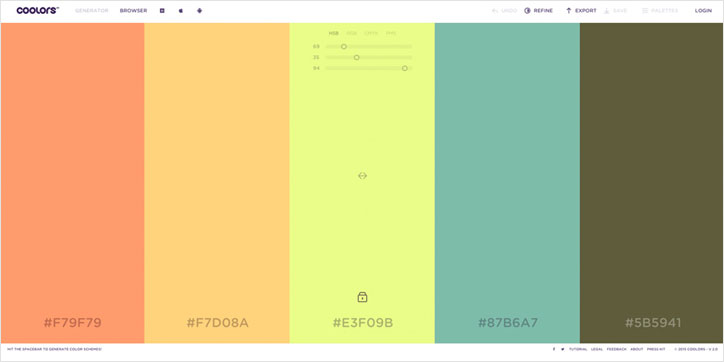Open the Feedback footer link

pos(616,349)
